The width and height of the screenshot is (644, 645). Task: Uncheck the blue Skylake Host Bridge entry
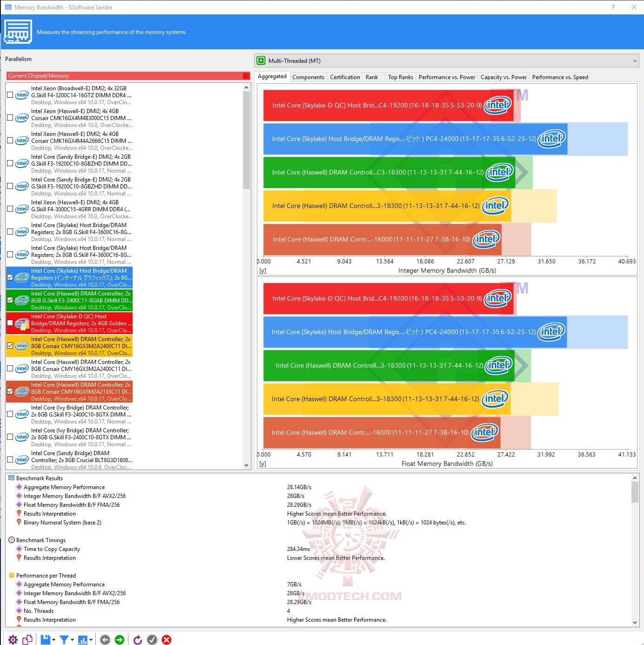point(10,277)
